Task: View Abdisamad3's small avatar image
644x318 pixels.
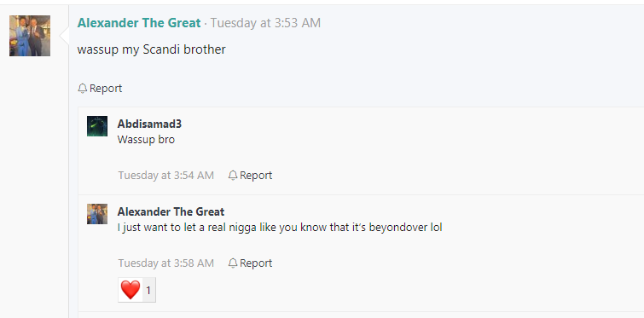Action: [x=97, y=126]
